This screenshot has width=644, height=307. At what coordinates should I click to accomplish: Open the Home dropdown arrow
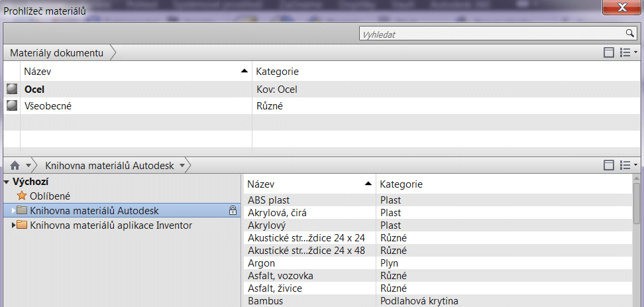pyautogui.click(x=28, y=166)
